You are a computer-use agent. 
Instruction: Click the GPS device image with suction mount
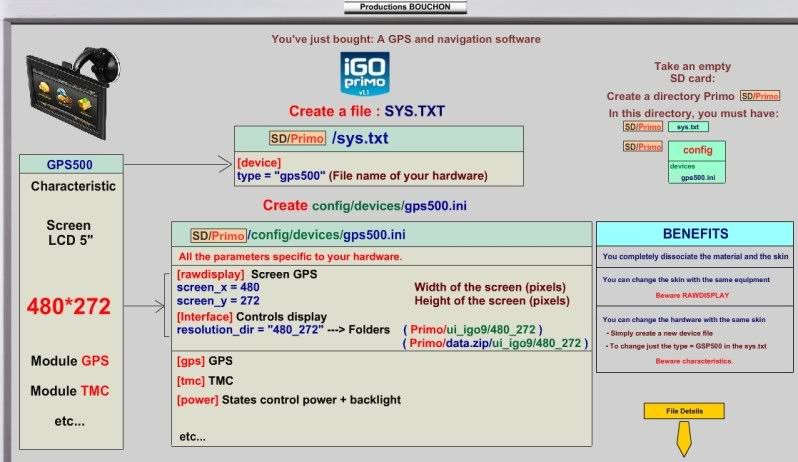pos(73,94)
